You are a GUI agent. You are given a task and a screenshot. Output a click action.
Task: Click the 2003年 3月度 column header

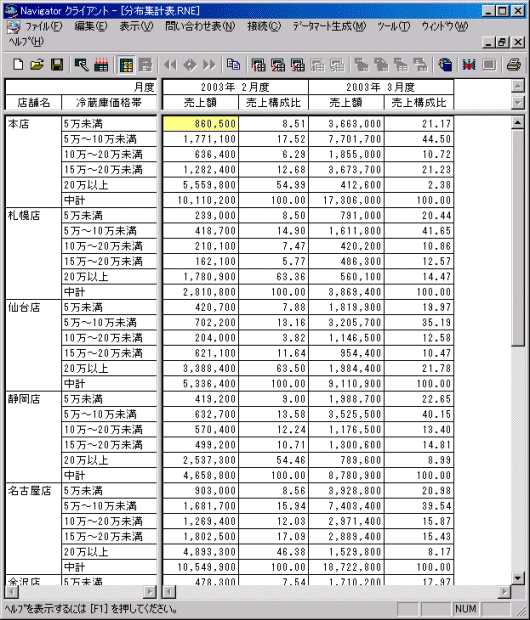[x=381, y=87]
